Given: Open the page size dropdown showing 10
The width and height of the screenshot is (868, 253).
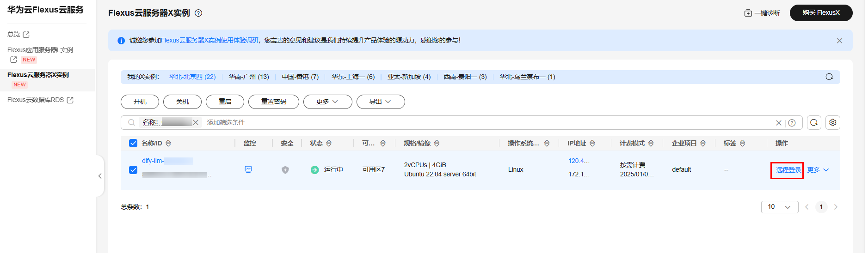Looking at the screenshot, I should [x=780, y=207].
